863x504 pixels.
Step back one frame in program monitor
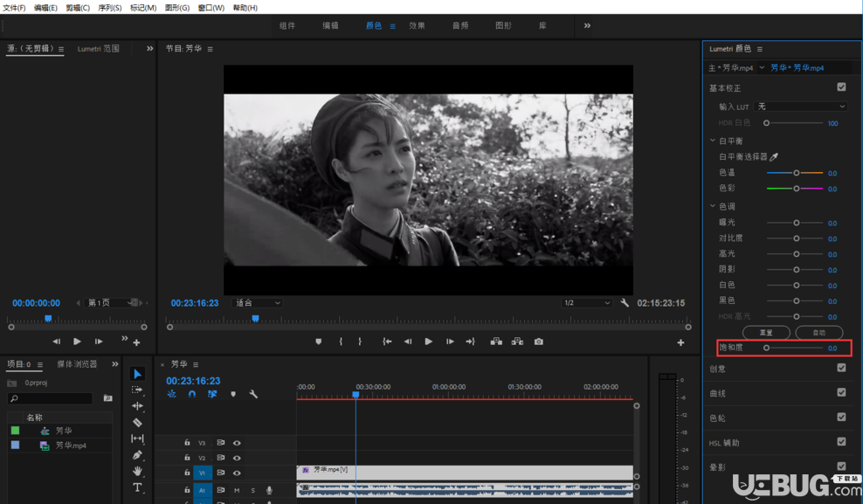pyautogui.click(x=408, y=342)
